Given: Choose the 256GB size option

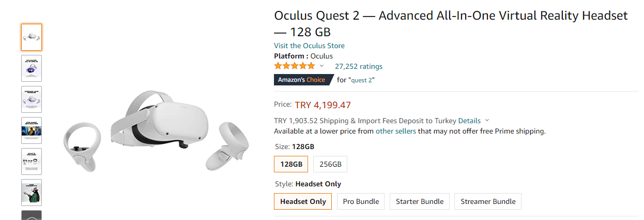Looking at the screenshot, I should (330, 164).
